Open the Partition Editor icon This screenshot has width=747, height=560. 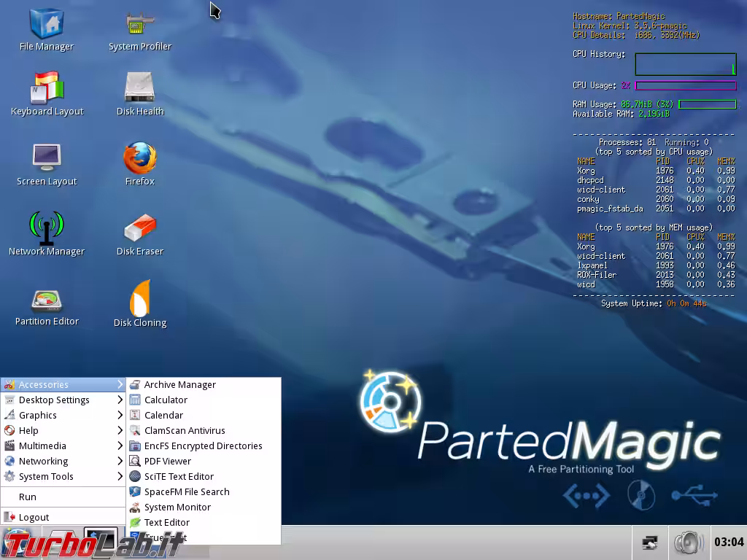(x=47, y=300)
